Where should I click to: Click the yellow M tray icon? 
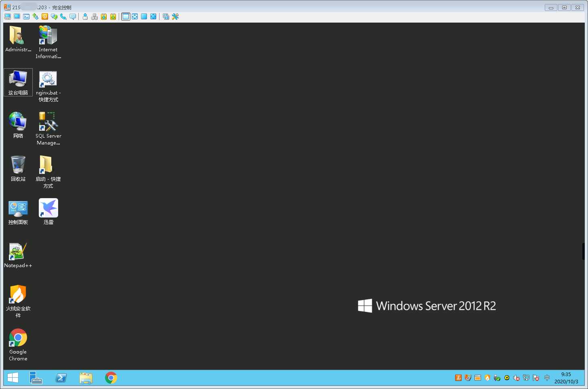(507, 378)
